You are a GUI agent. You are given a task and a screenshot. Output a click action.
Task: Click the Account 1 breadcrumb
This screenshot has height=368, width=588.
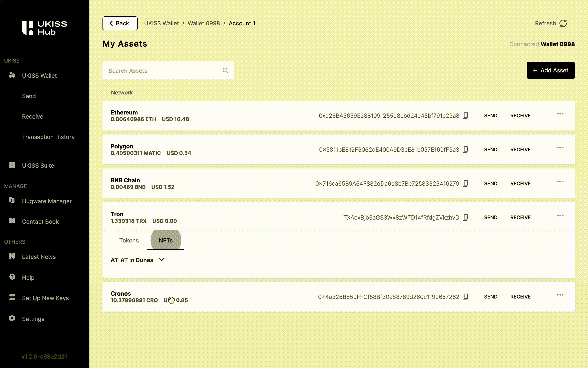click(242, 23)
